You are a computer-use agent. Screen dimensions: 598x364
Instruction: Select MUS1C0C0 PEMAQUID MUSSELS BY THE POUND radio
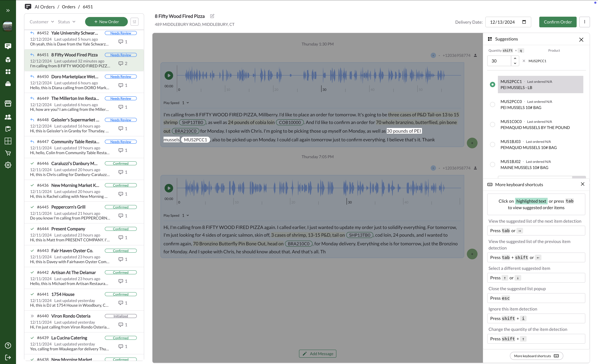coord(492,124)
